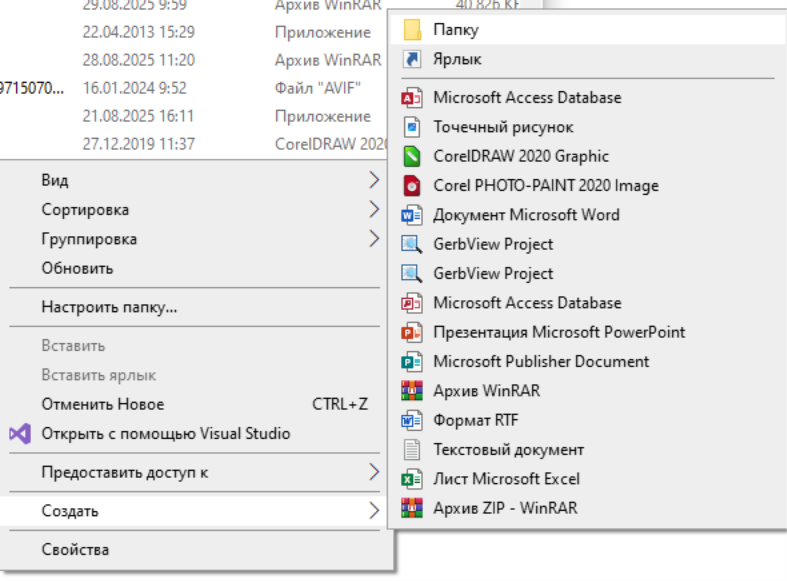Expand the Сортировка submenu arrow

coord(374,209)
